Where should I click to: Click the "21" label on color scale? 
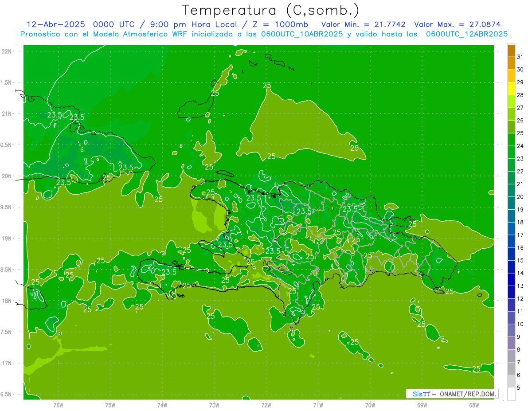(520, 184)
